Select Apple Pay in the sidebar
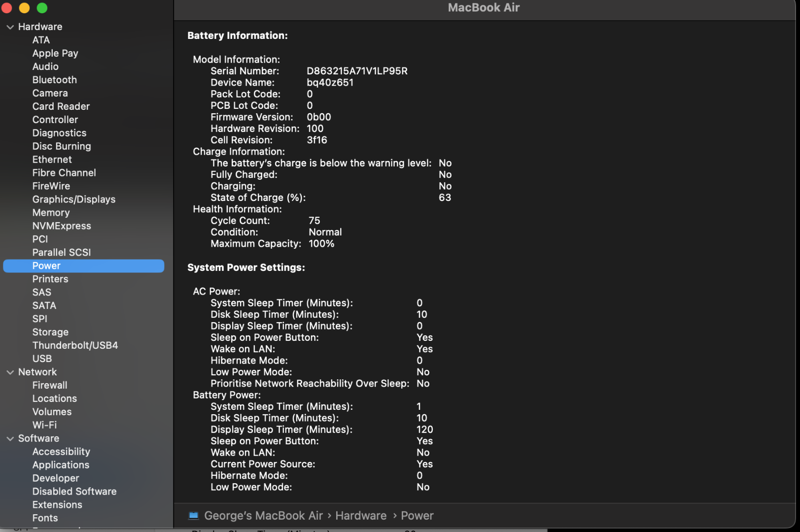This screenshot has width=800, height=532. (55, 53)
